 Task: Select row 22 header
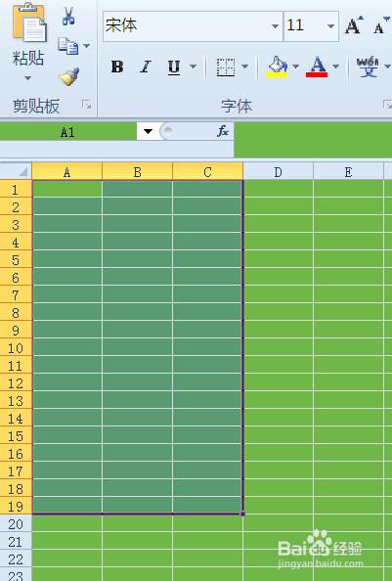16,559
